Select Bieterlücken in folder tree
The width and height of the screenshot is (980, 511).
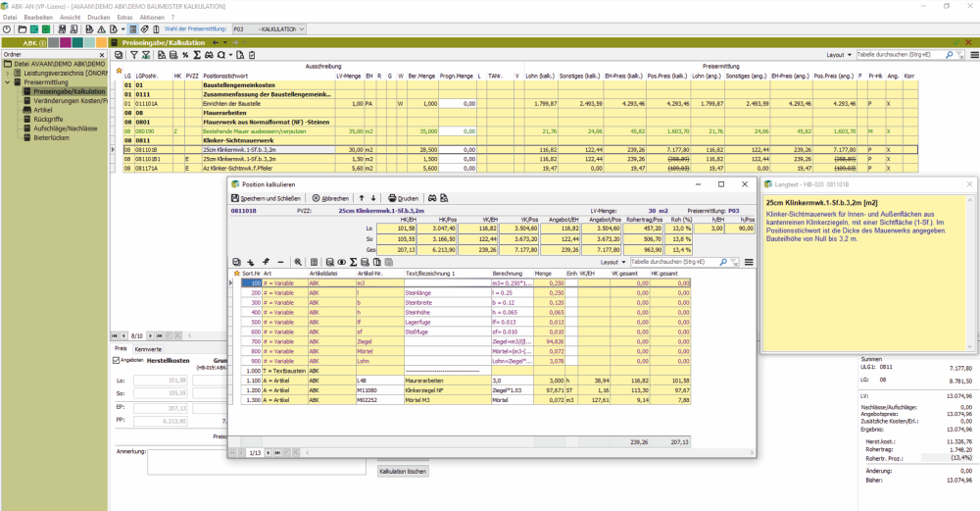tap(51, 137)
